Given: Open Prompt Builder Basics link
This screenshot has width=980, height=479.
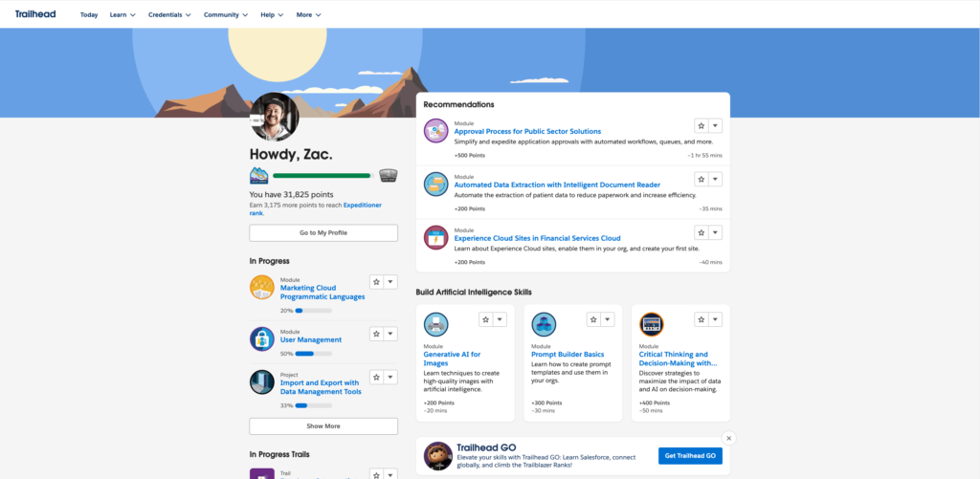Looking at the screenshot, I should point(568,354).
